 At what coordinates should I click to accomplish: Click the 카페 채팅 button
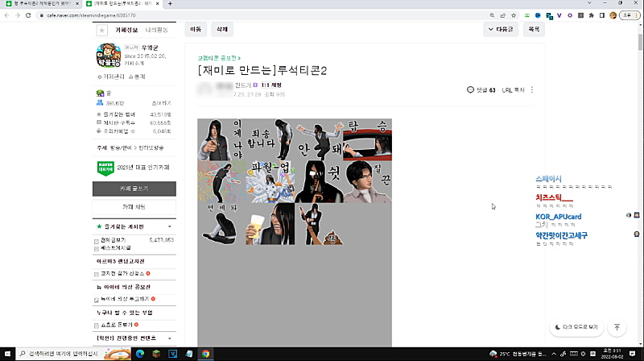pos(134,207)
